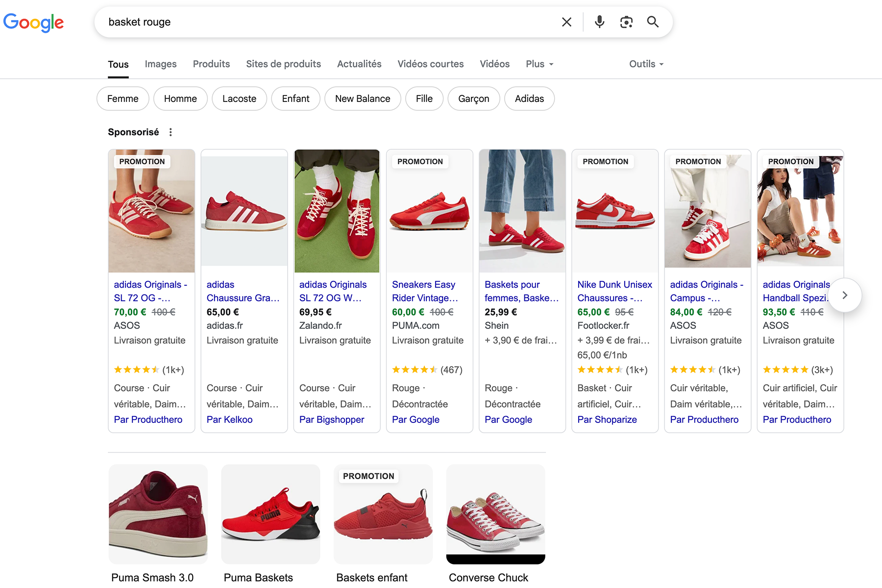
Task: Select the Femme filter chip
Action: pyautogui.click(x=122, y=99)
